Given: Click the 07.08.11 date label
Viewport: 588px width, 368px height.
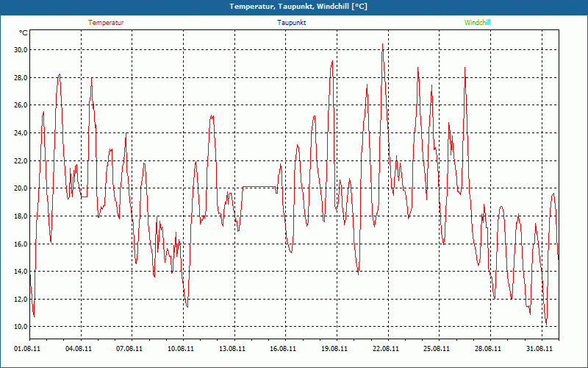Looking at the screenshot, I should 129,348.
